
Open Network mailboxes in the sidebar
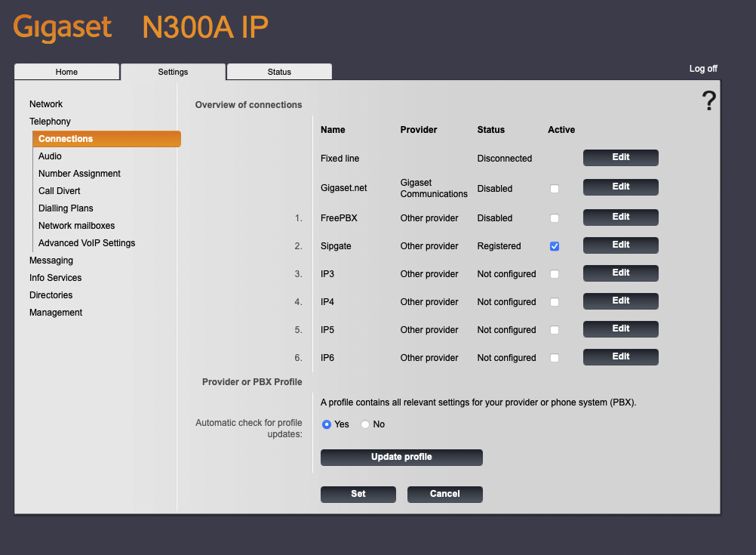pos(77,226)
